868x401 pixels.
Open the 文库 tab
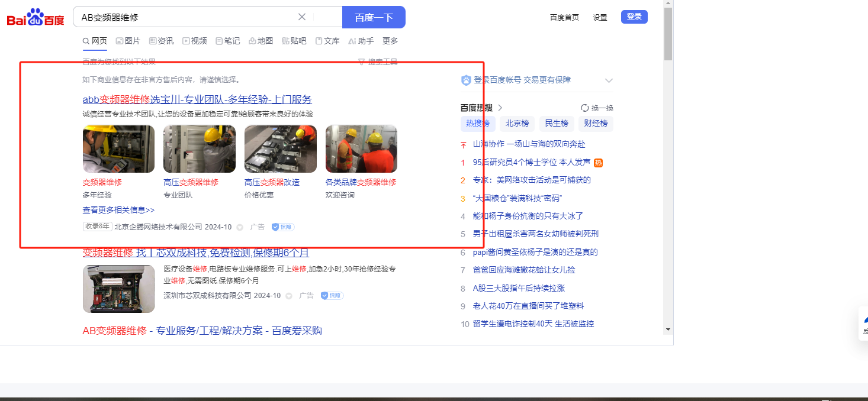point(327,41)
